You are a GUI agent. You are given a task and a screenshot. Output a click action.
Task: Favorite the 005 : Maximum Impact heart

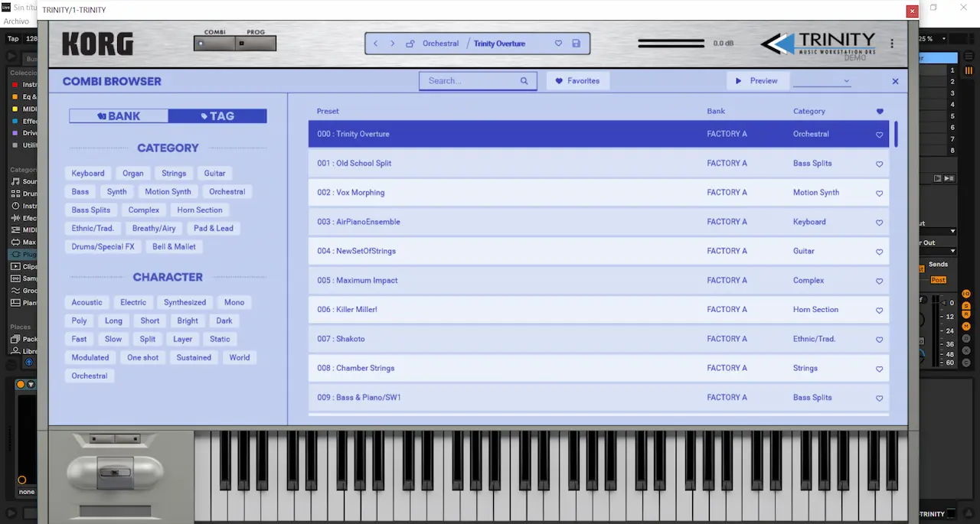coord(879,281)
